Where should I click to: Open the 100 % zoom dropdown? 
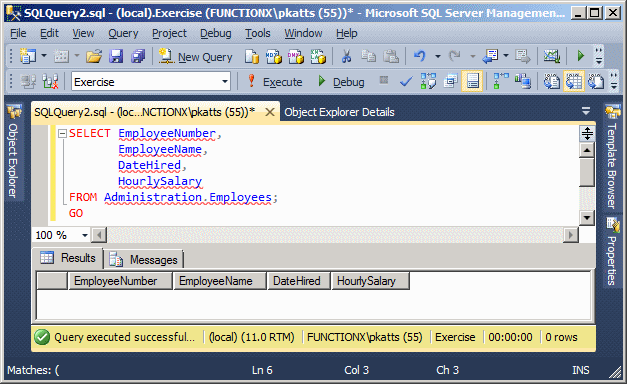(84, 235)
